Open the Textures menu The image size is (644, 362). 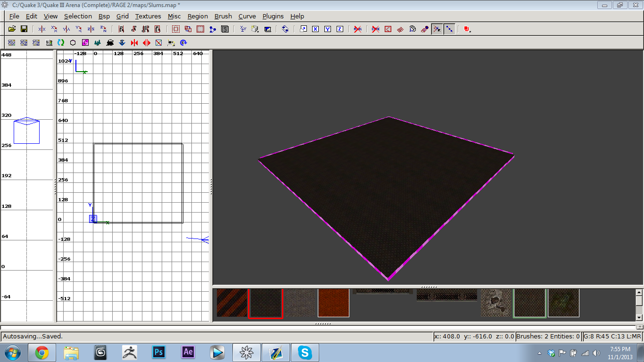148,16
